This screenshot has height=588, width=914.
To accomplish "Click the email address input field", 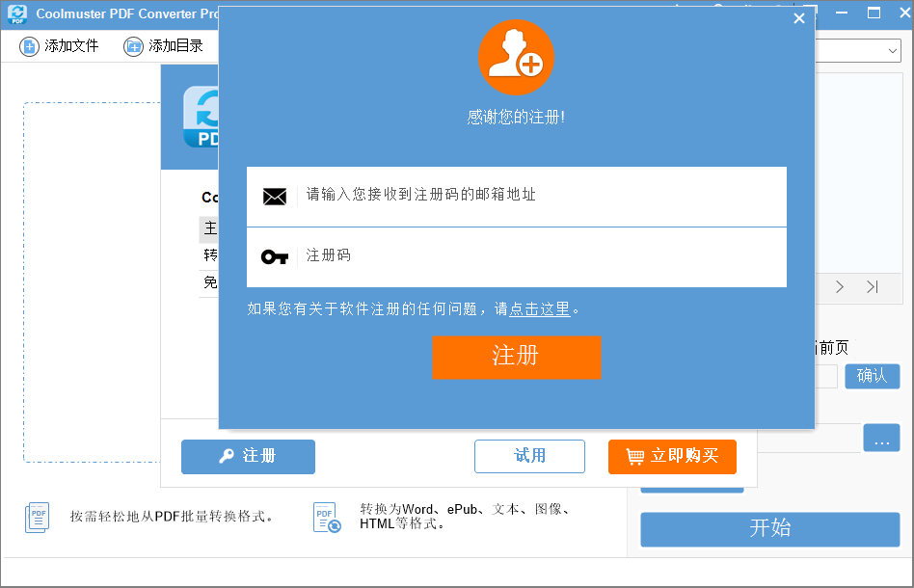I will coord(517,197).
